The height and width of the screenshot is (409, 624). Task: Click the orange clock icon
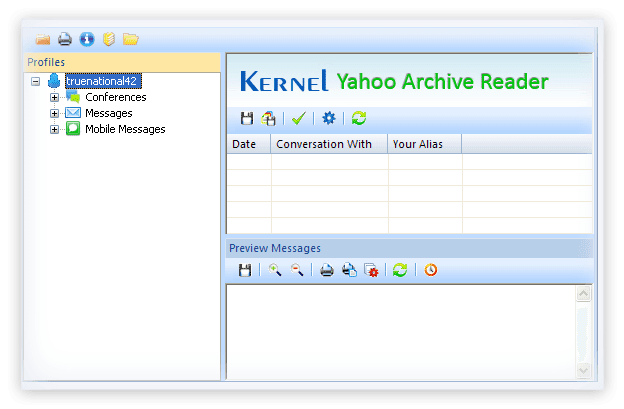tap(431, 270)
